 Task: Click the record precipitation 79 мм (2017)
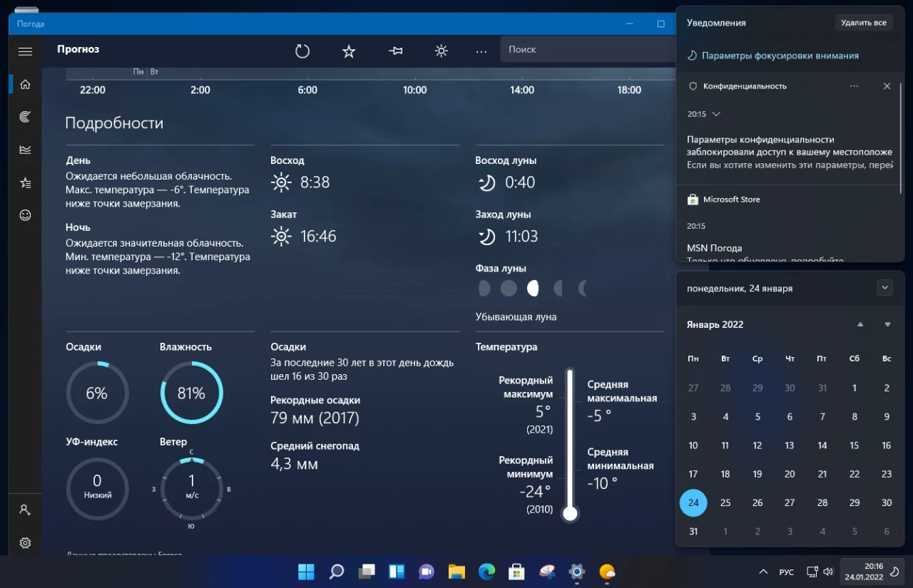pos(315,418)
